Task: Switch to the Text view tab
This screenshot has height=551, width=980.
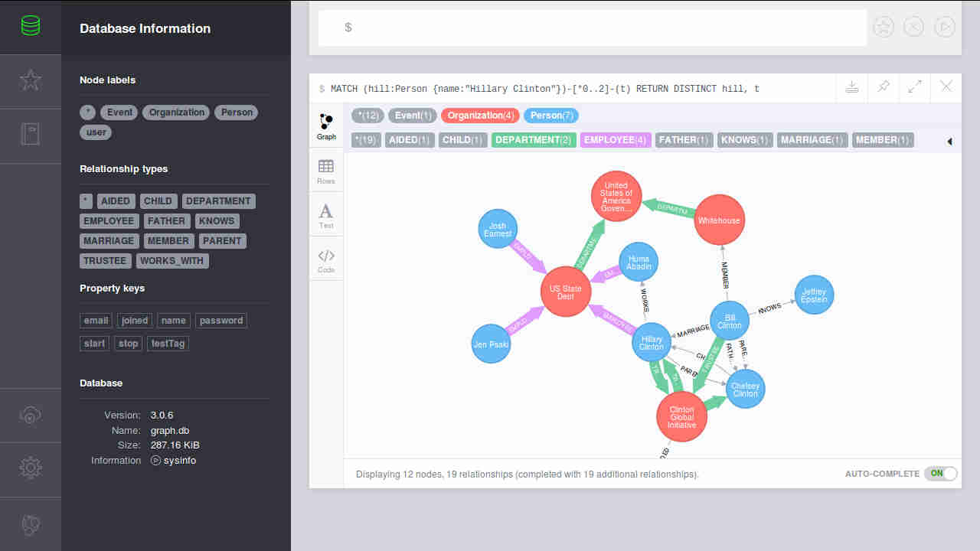Action: [x=326, y=217]
